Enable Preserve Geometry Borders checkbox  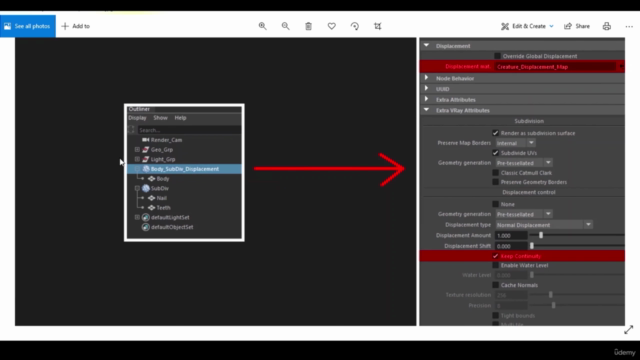496,182
